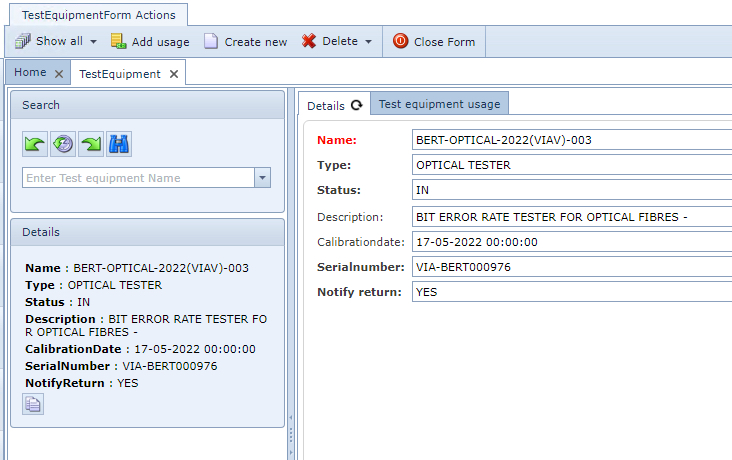
Task: Click the green forward arrow in Search
Action: 91,144
